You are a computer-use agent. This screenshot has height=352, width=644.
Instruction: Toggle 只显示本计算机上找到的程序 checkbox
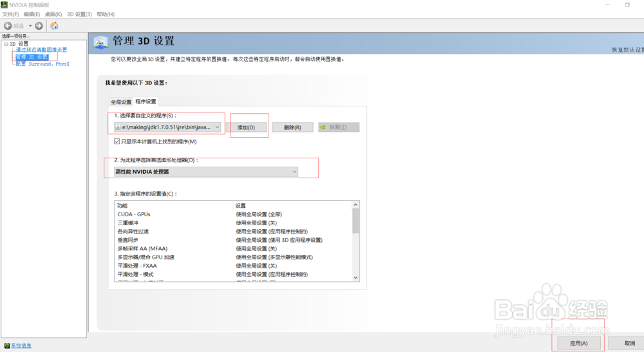click(117, 142)
